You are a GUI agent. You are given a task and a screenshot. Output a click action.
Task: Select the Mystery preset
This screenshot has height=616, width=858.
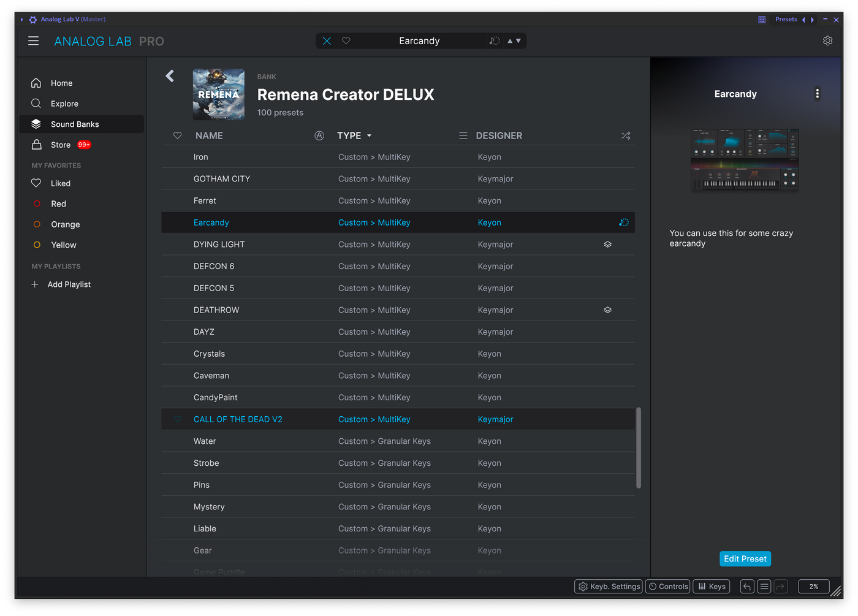[x=398, y=507]
